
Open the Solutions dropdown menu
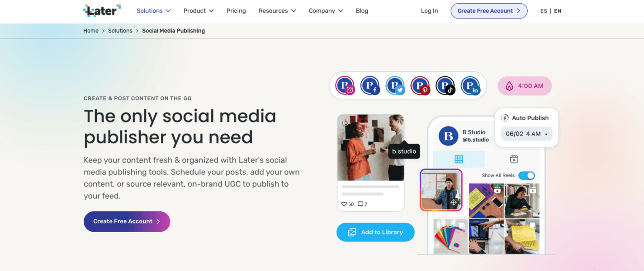click(153, 10)
